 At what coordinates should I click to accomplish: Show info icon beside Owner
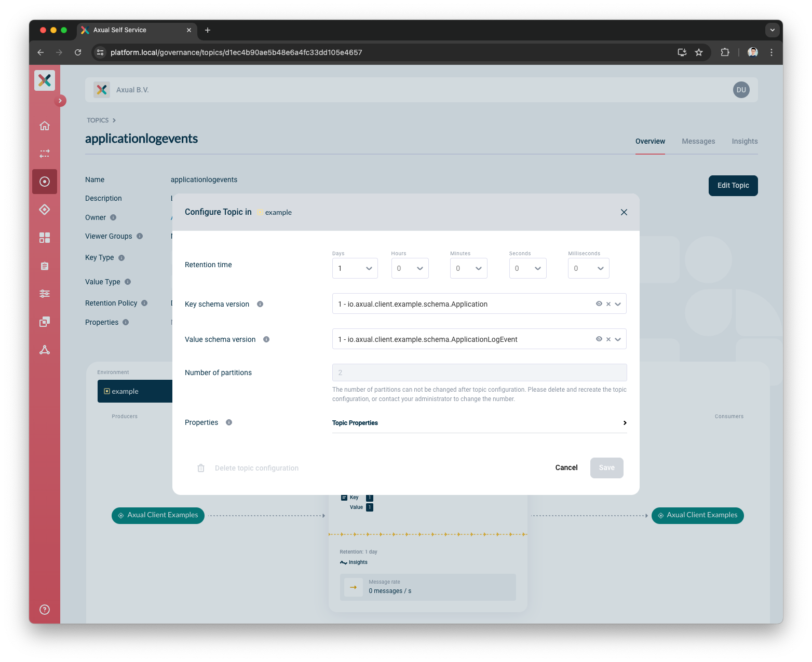(x=113, y=217)
